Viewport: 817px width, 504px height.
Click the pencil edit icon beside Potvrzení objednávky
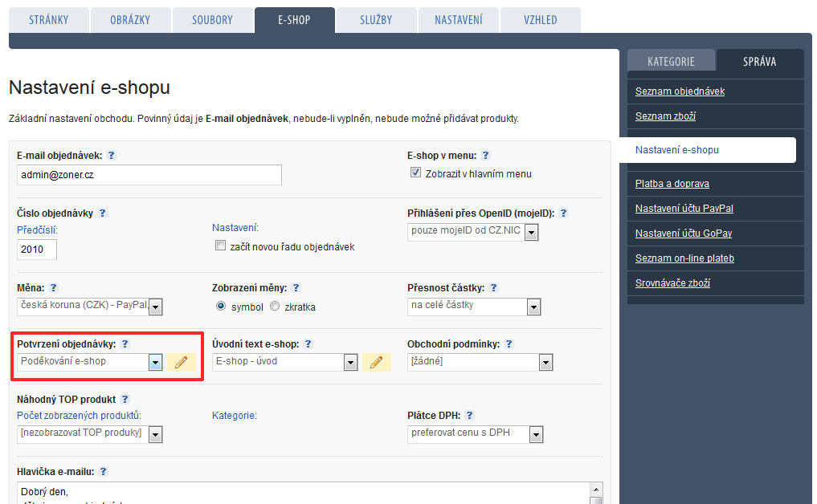[x=181, y=362]
